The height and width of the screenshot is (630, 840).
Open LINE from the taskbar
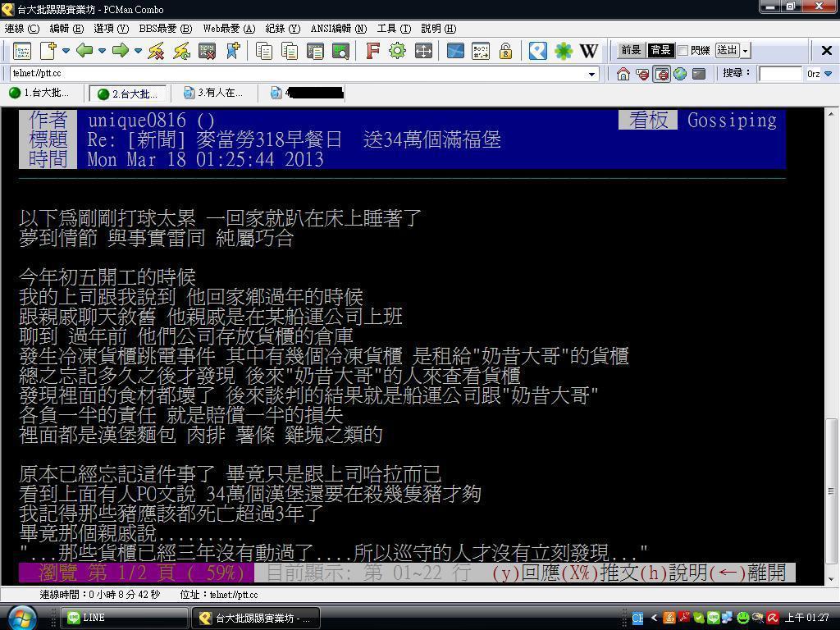pos(124,618)
